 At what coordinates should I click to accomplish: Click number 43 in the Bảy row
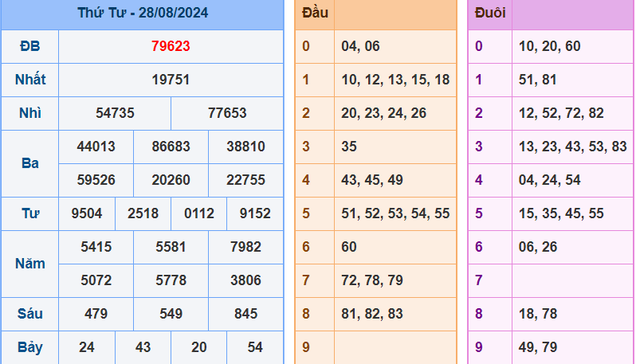(143, 347)
